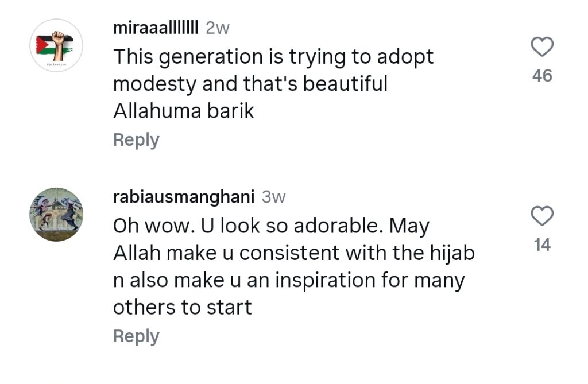Click the line "Allah make u consistent with the hijab"
This screenshot has height=384, width=588.
[293, 253]
